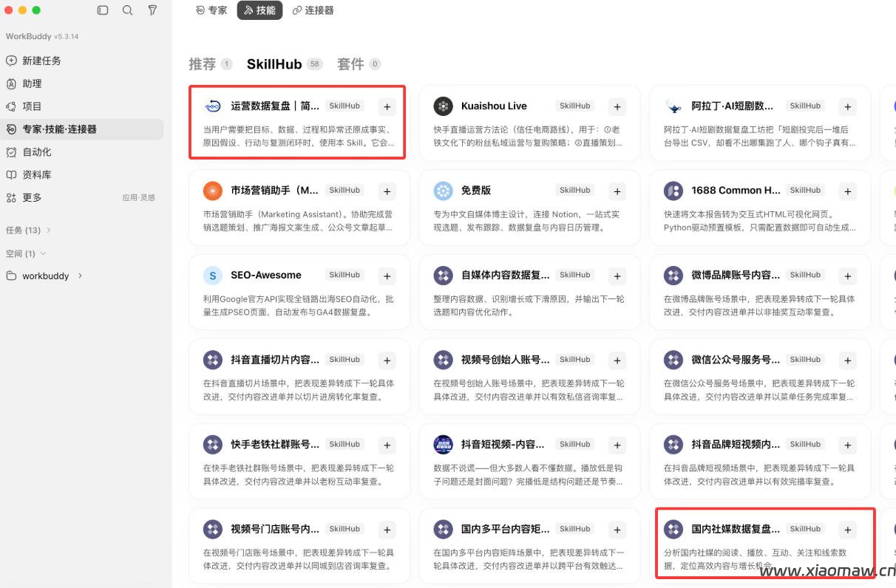Add 运营数据复盘 skill with plus
896x588 pixels.
[x=387, y=107]
